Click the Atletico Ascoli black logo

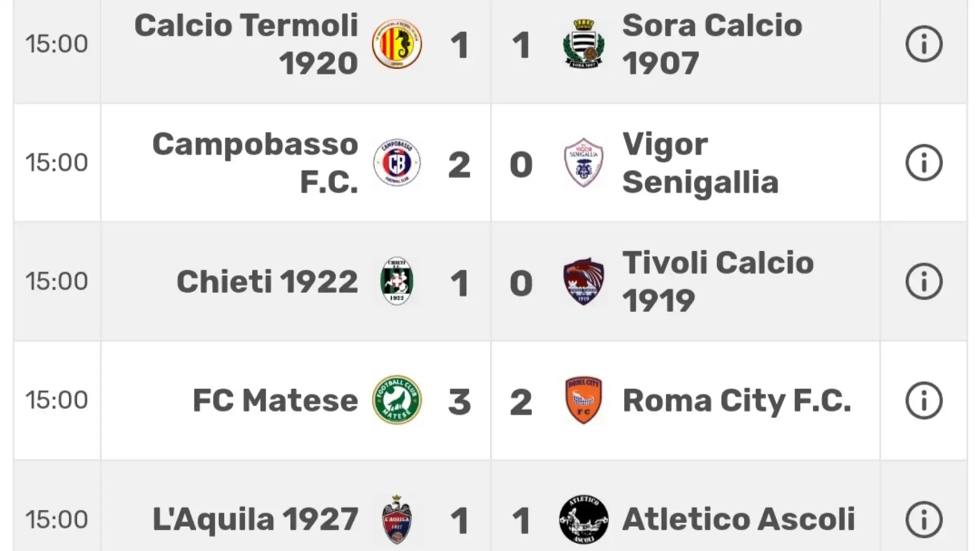click(x=584, y=519)
